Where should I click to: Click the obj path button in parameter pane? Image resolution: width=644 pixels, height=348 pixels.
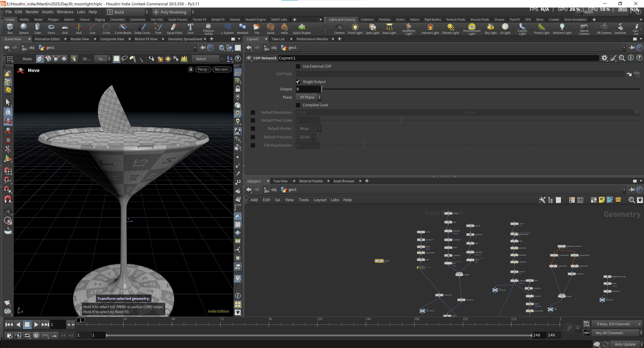[x=271, y=47]
